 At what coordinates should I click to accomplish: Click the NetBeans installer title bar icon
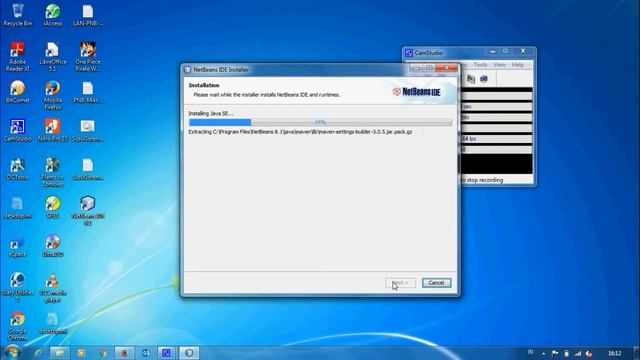tap(187, 70)
